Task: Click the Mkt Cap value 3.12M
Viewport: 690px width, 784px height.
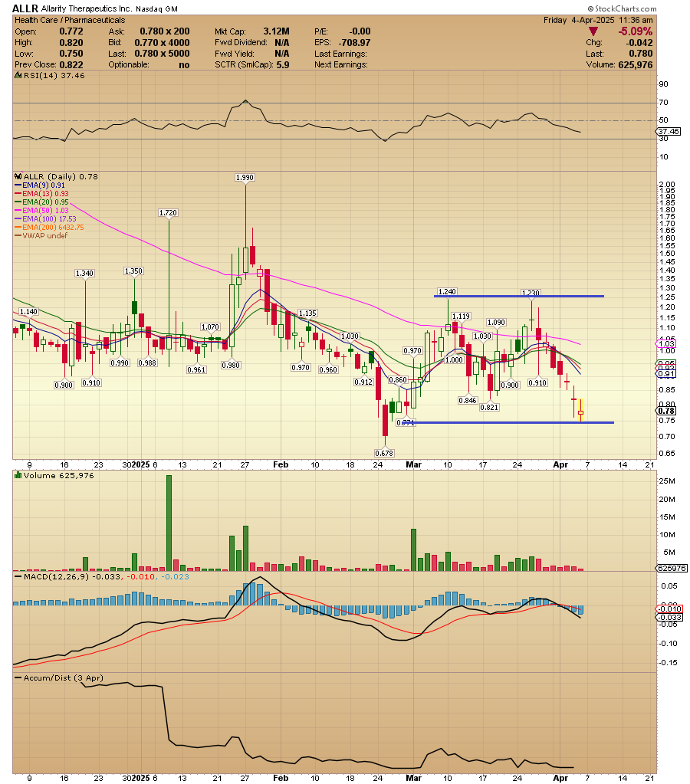Action: coord(276,31)
